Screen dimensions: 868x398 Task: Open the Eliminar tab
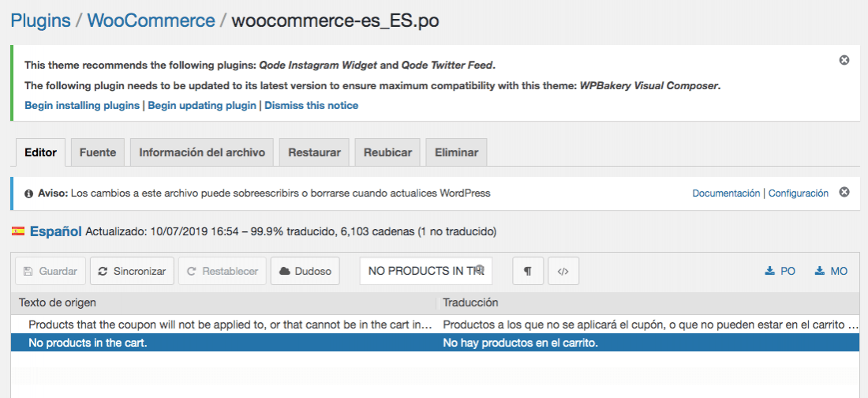tap(457, 152)
